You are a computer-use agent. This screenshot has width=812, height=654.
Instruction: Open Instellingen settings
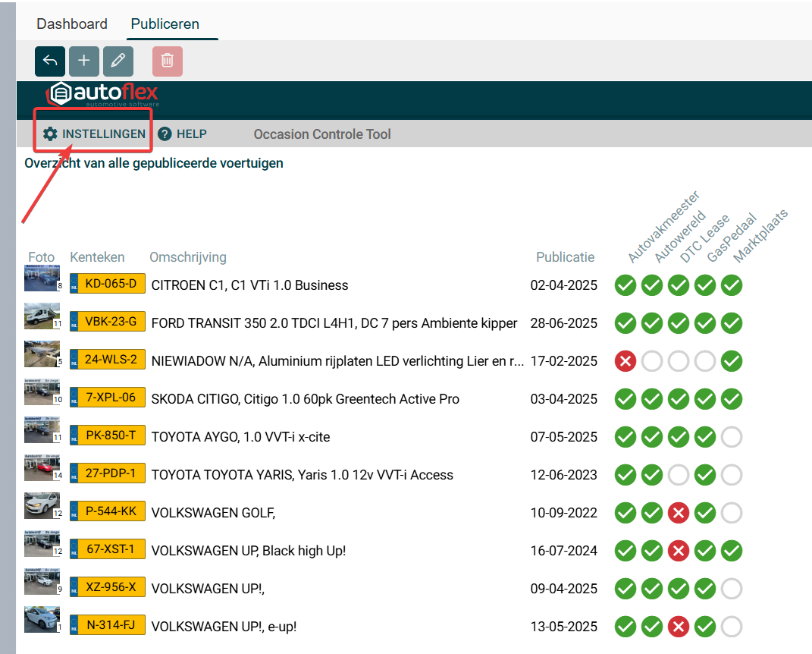tap(94, 134)
